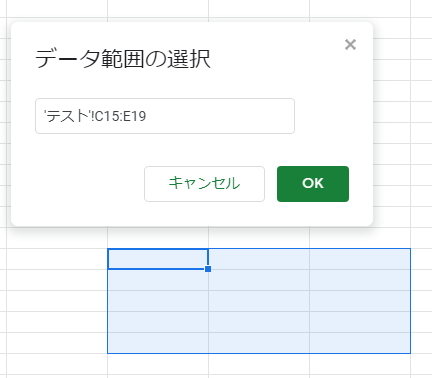Image resolution: width=432 pixels, height=378 pixels.
Task: Select cell E17 in the highlighted range
Action: (x=360, y=301)
